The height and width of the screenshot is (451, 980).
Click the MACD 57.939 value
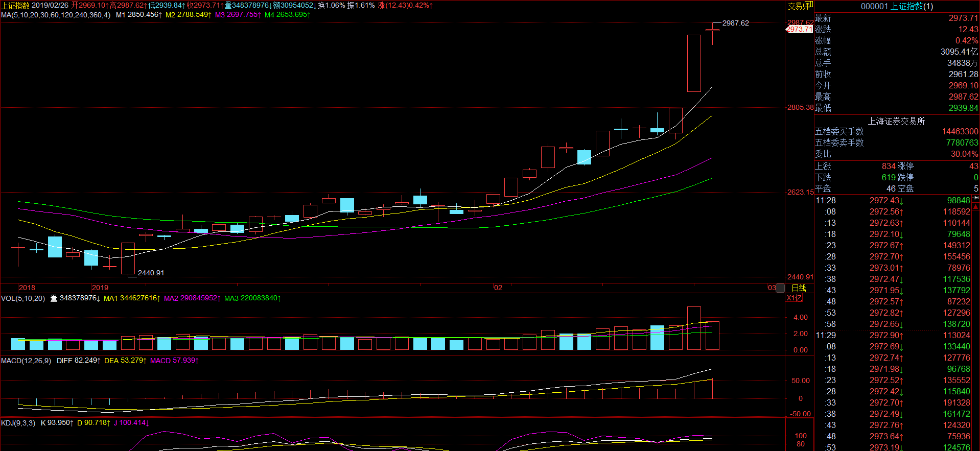175,361
